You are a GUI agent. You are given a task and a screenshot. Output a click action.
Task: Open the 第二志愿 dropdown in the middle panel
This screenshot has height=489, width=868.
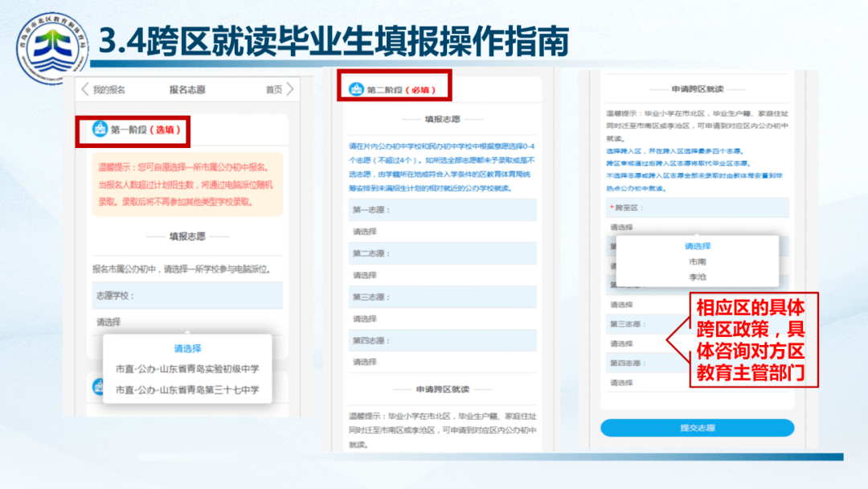[x=442, y=275]
